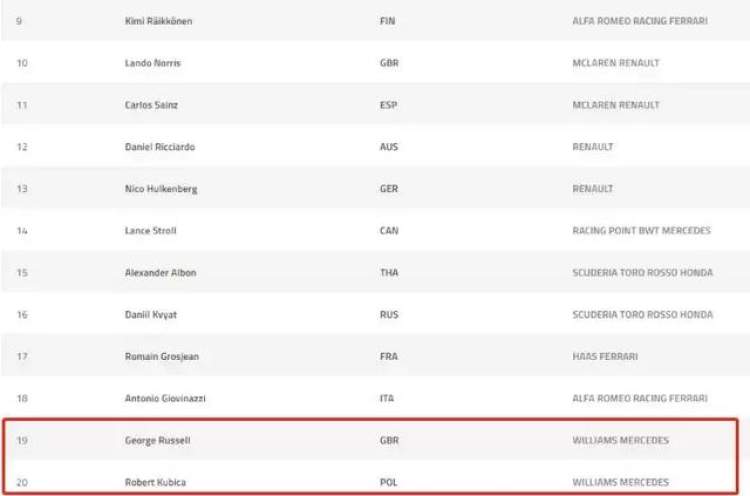Click Daniel Ricciardo's name

[160, 147]
